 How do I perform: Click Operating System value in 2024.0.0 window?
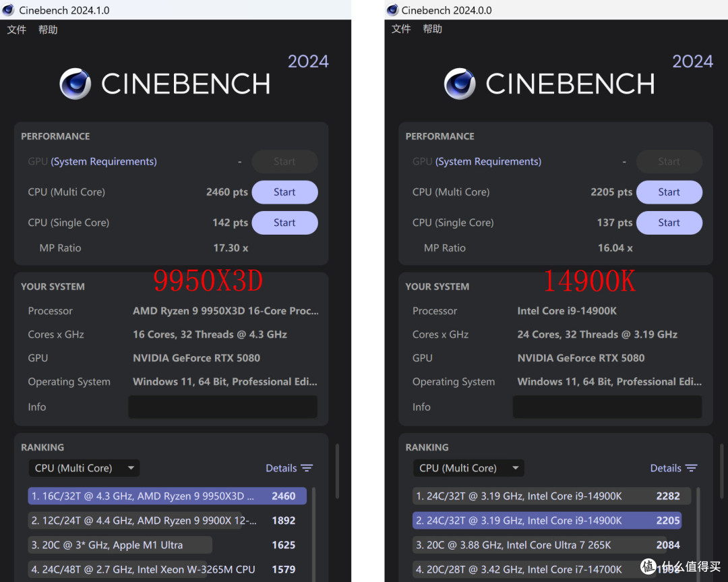click(x=609, y=382)
